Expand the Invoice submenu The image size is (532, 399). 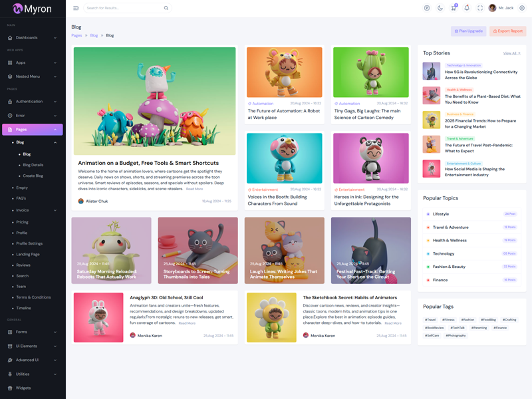(x=33, y=210)
